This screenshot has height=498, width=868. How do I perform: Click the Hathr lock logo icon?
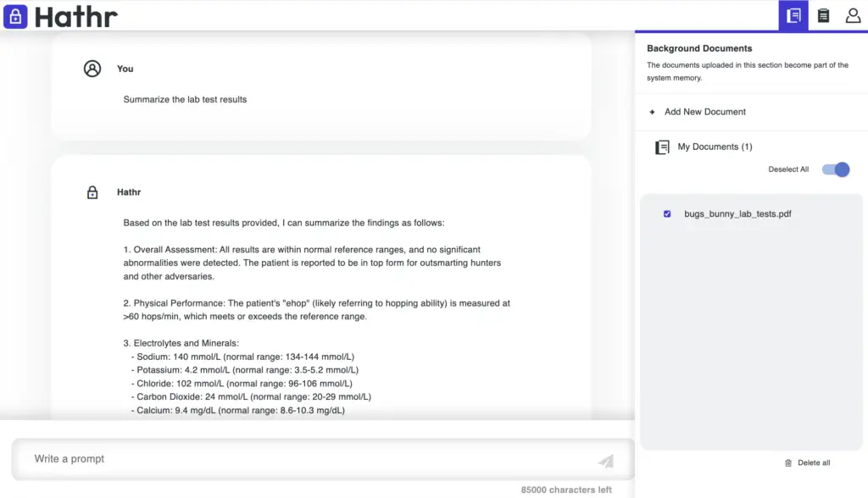(15, 17)
